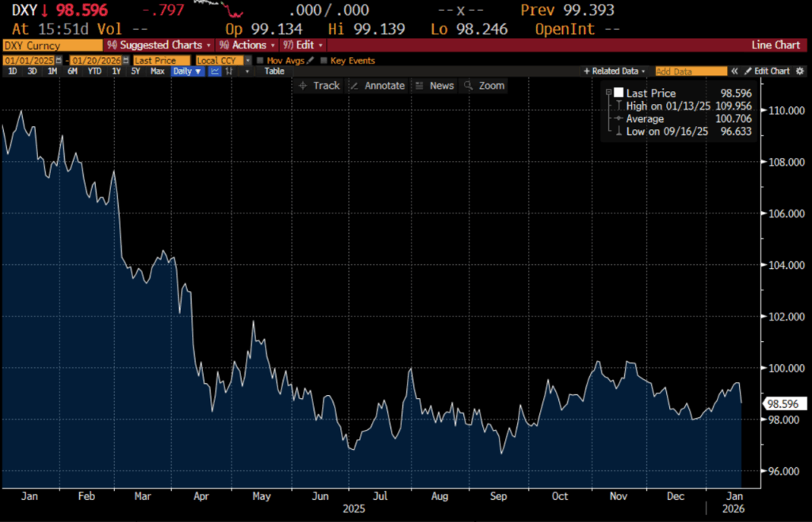812x522 pixels.
Task: Open the Daily periodicity dropdown
Action: (x=188, y=71)
